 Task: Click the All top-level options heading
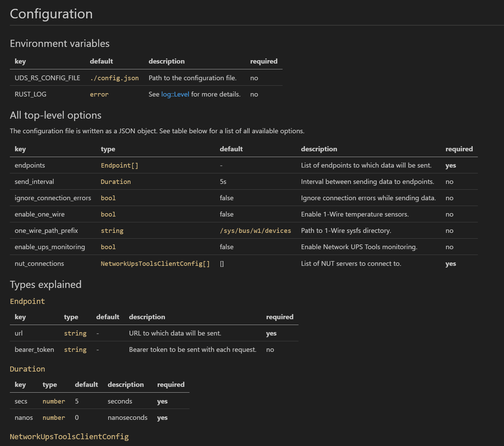click(x=55, y=115)
